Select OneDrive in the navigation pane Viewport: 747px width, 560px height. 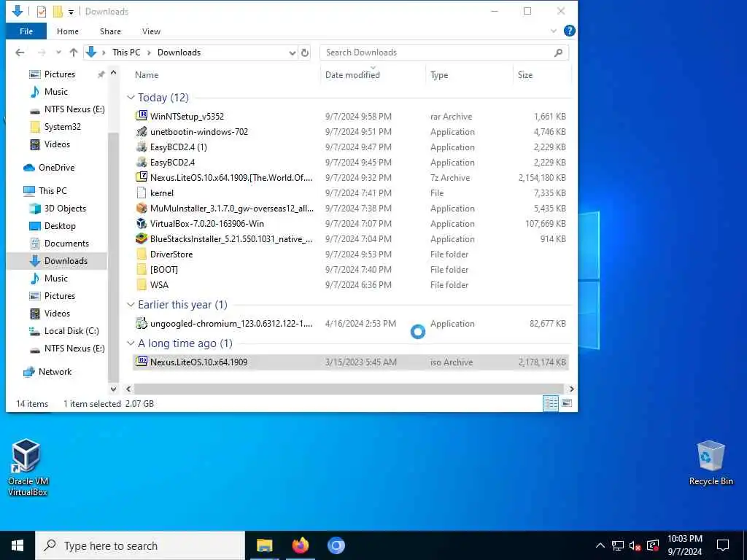(56, 167)
